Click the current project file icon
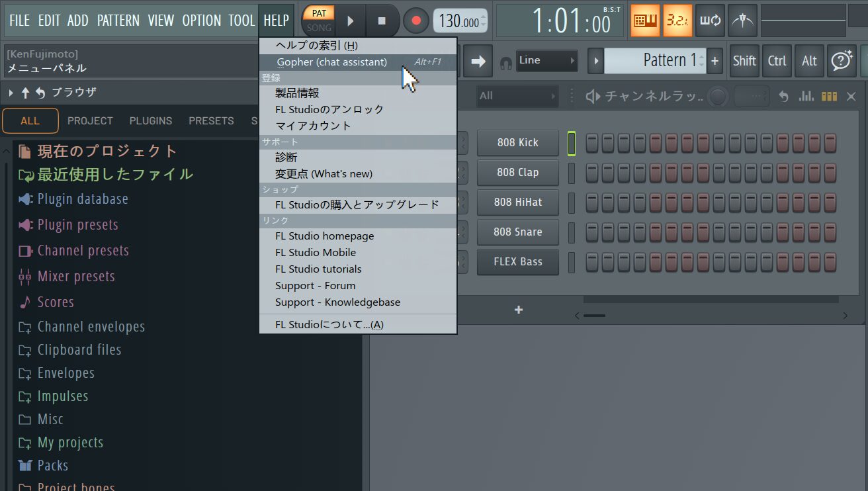Screen dimensions: 868x491 tap(24, 152)
